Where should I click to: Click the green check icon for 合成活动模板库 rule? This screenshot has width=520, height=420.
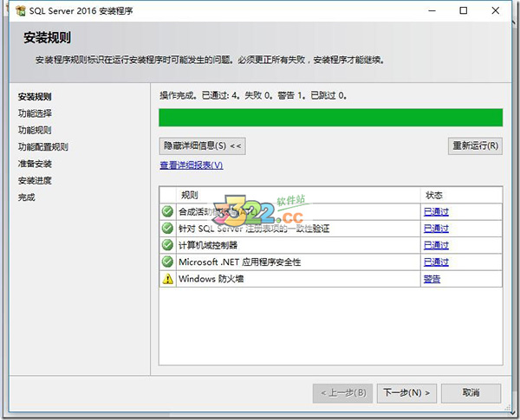pyautogui.click(x=167, y=211)
